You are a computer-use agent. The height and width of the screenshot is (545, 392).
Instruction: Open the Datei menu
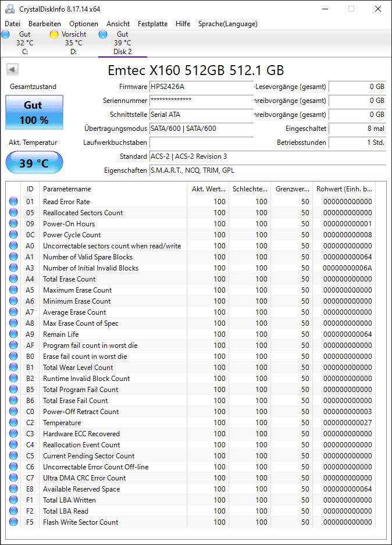[x=13, y=24]
